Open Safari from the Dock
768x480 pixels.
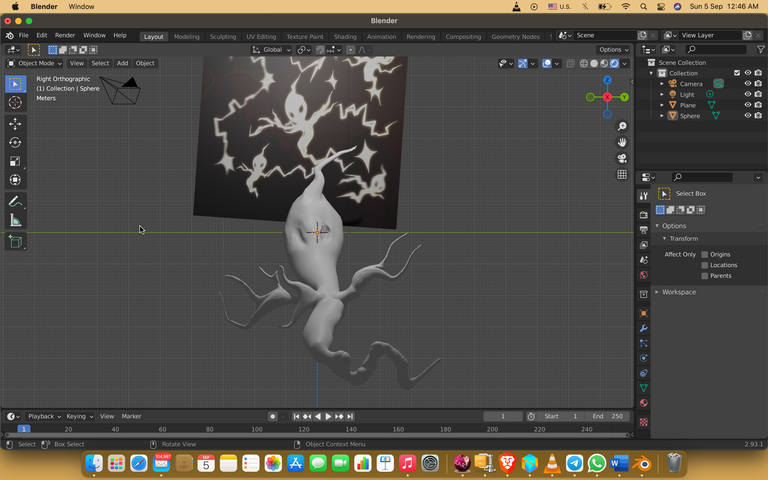click(x=139, y=463)
